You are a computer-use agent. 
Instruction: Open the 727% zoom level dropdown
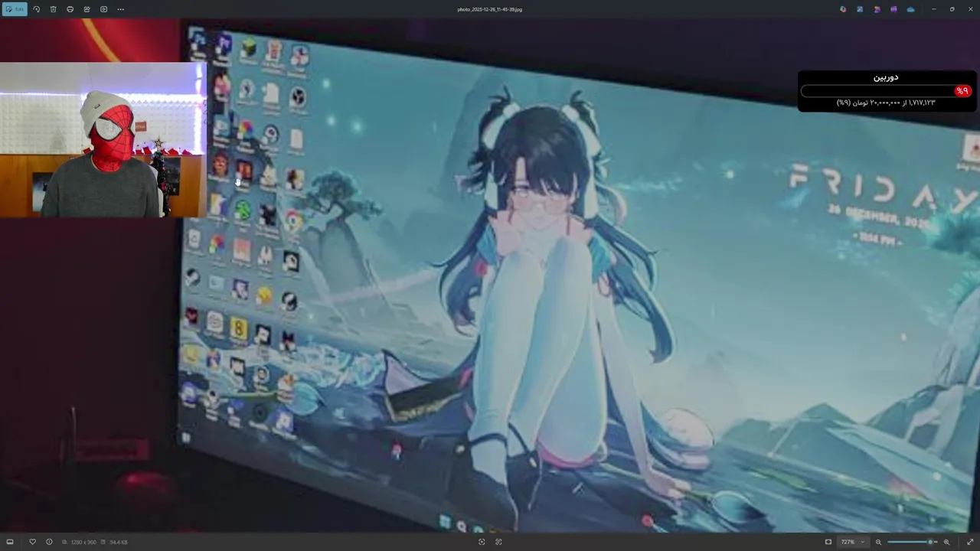(852, 542)
